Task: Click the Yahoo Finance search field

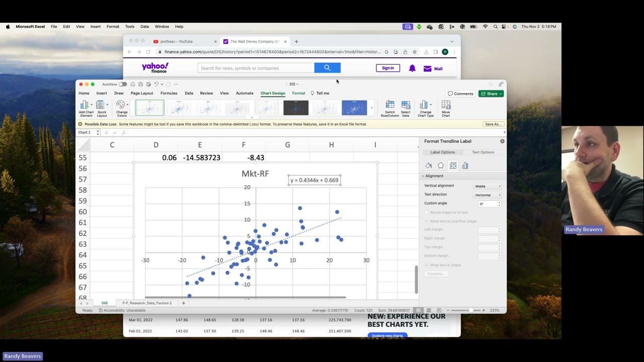Action: [256, 68]
